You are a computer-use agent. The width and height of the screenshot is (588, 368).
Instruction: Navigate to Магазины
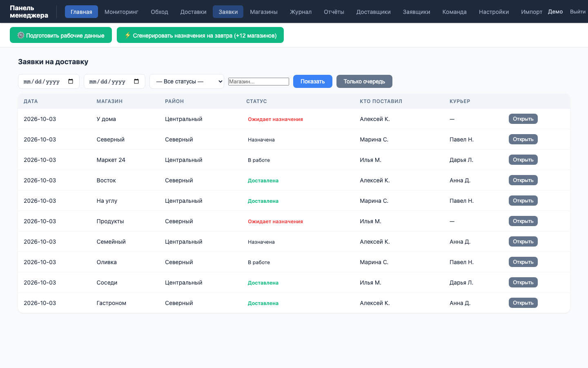[264, 12]
